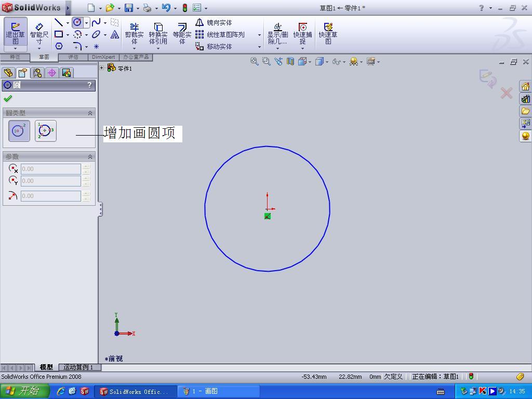Open the ConfigurationManager tab
The height and width of the screenshot is (399, 532).
[x=37, y=73]
